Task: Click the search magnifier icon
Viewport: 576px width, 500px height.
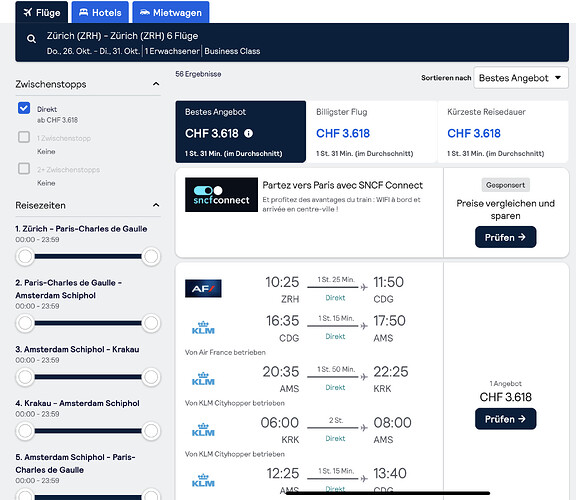Action: click(32, 39)
